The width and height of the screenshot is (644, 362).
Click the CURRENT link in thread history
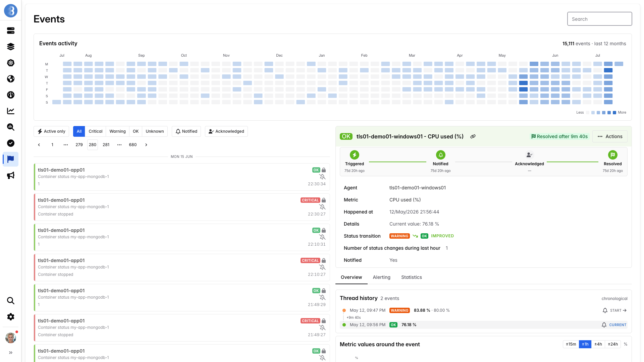click(x=618, y=325)
